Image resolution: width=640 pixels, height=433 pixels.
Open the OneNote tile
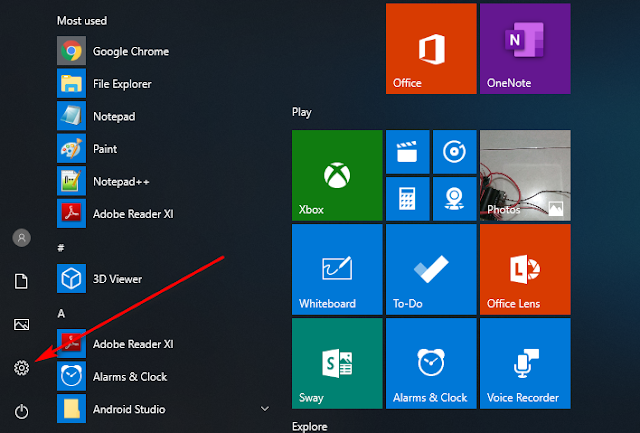525,49
